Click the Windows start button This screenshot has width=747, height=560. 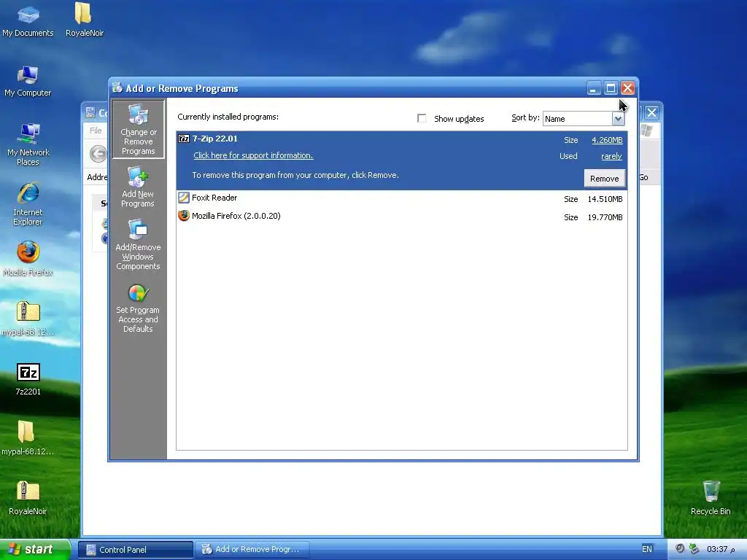(x=34, y=549)
